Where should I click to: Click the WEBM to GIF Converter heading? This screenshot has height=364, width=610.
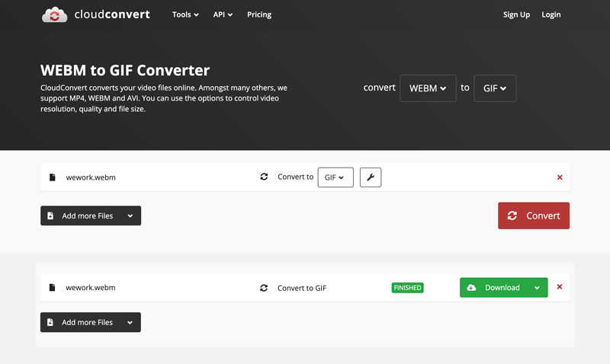click(125, 70)
